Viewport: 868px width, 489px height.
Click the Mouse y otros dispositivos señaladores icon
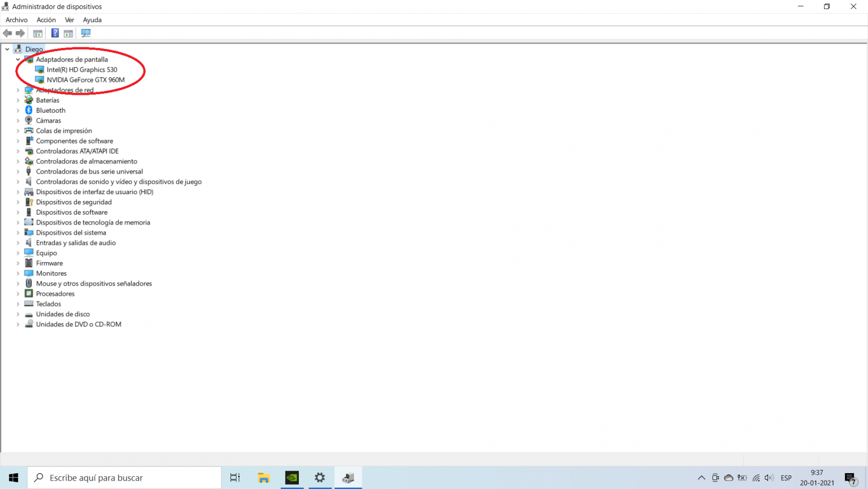[29, 284]
